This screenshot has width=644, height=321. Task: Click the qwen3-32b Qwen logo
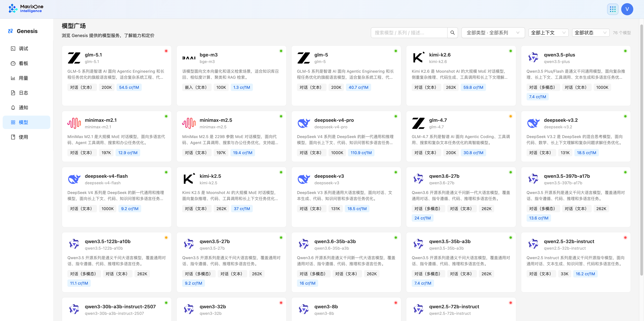(x=189, y=309)
